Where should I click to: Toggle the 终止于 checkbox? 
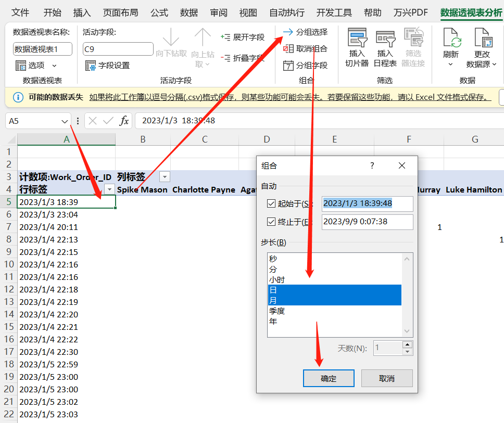pyautogui.click(x=271, y=222)
